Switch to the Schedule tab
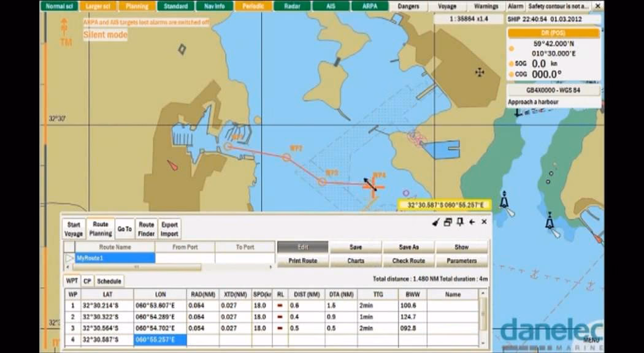The height and width of the screenshot is (353, 644). [108, 281]
